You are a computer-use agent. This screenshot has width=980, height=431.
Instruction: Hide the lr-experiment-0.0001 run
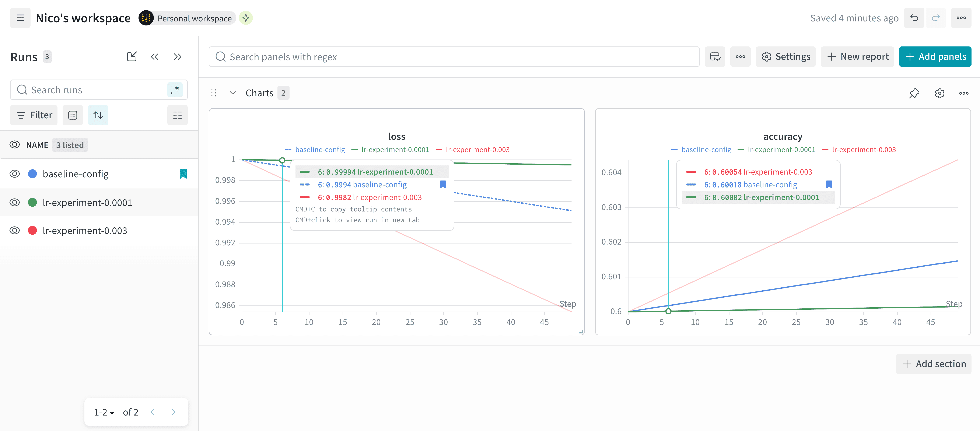pyautogui.click(x=14, y=202)
